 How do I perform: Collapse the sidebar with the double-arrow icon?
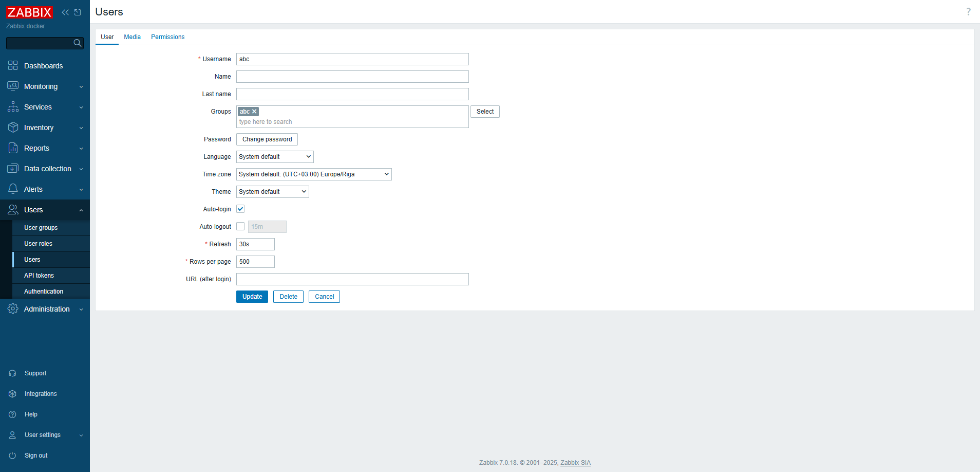[65, 12]
